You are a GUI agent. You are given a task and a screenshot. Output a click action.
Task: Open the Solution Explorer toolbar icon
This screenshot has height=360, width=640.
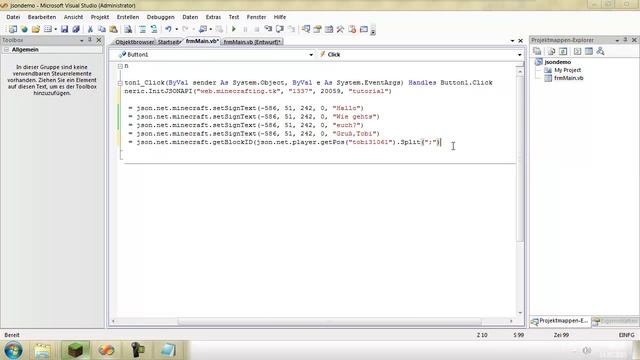pos(306,29)
